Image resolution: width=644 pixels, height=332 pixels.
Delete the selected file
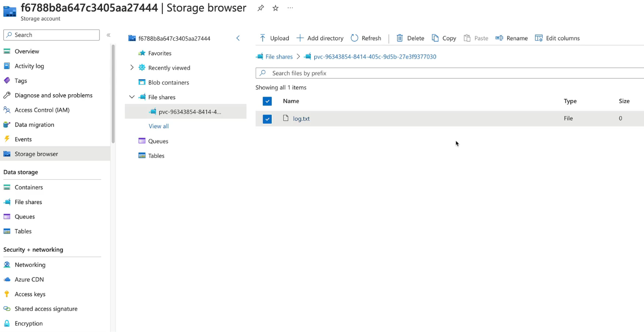410,38
